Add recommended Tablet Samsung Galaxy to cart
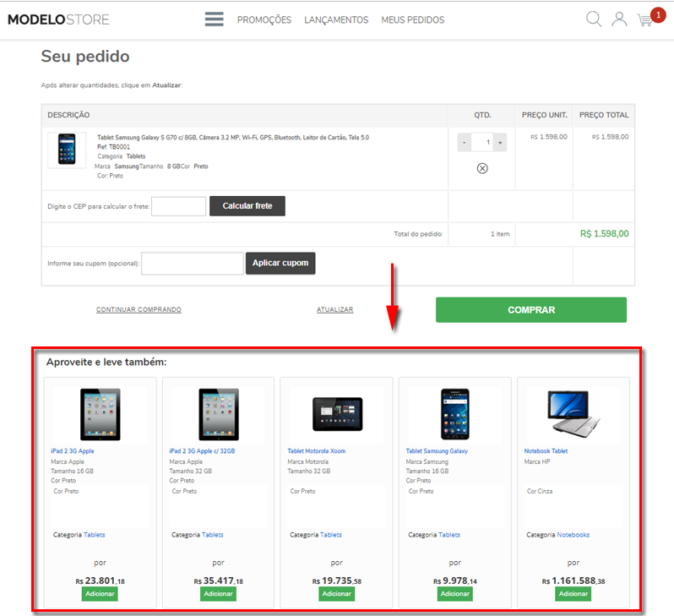 click(454, 594)
